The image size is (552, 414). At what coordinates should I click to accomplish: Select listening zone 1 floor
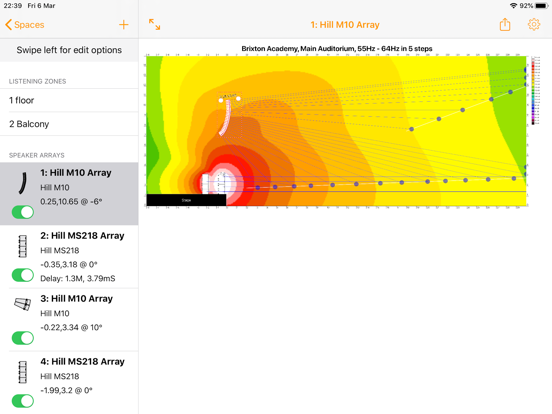(69, 100)
